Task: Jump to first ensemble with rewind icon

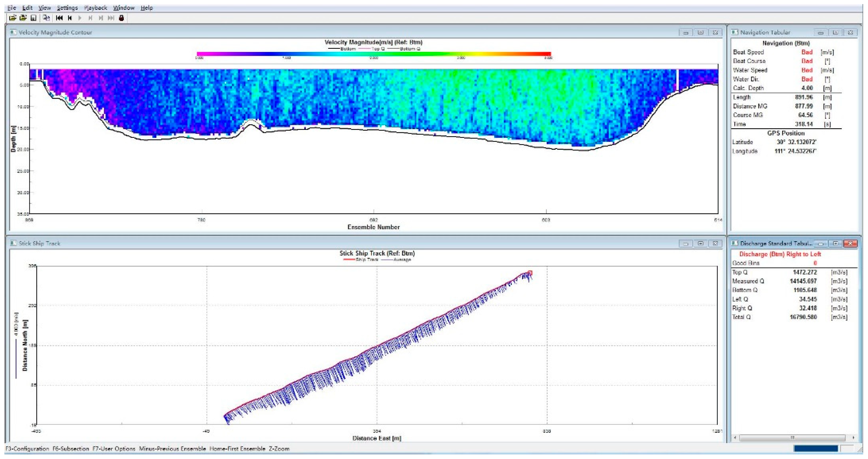Action: pyautogui.click(x=59, y=18)
